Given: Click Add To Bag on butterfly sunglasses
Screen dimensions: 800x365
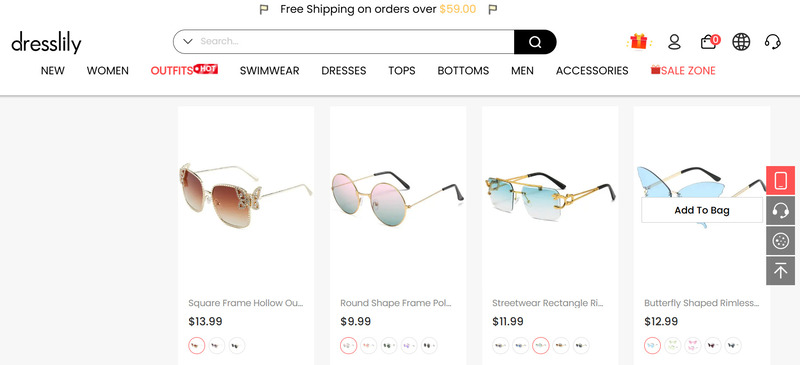Looking at the screenshot, I should (702, 210).
